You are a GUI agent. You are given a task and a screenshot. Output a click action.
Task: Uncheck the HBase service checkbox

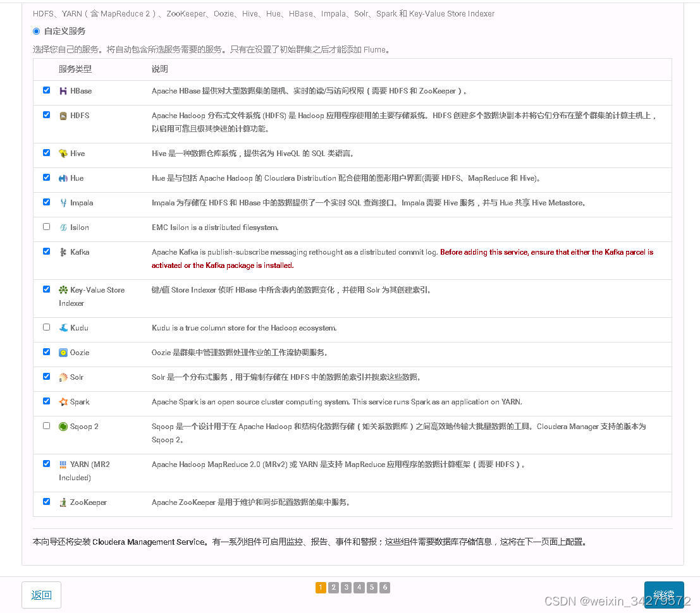point(46,90)
